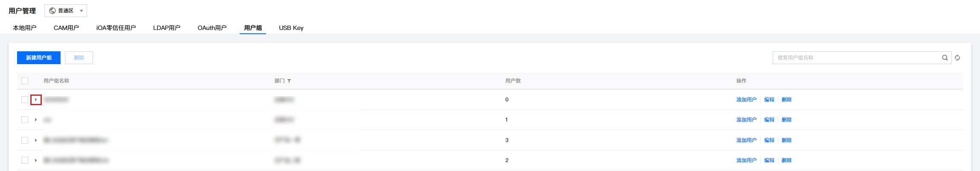Expand the first user group row

coord(36,100)
